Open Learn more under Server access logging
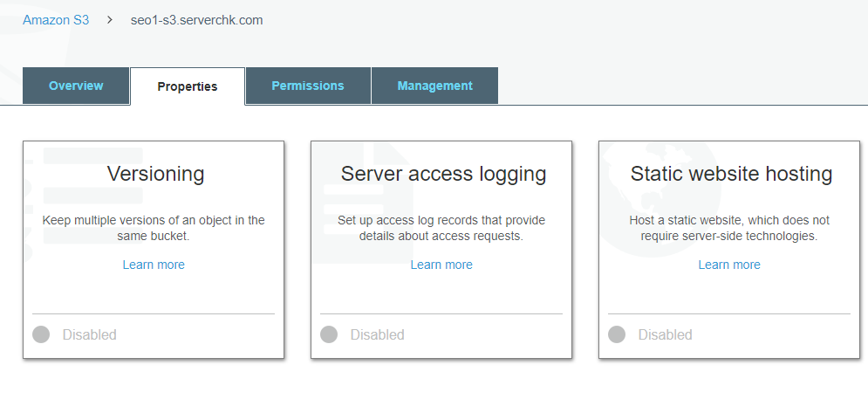This screenshot has height=413, width=868. click(441, 265)
